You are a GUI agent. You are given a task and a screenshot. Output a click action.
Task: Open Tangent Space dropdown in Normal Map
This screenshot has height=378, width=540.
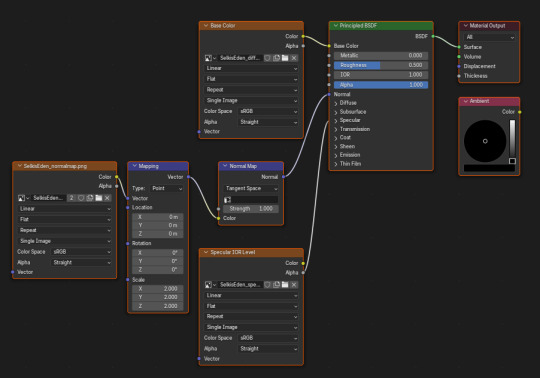click(251, 188)
